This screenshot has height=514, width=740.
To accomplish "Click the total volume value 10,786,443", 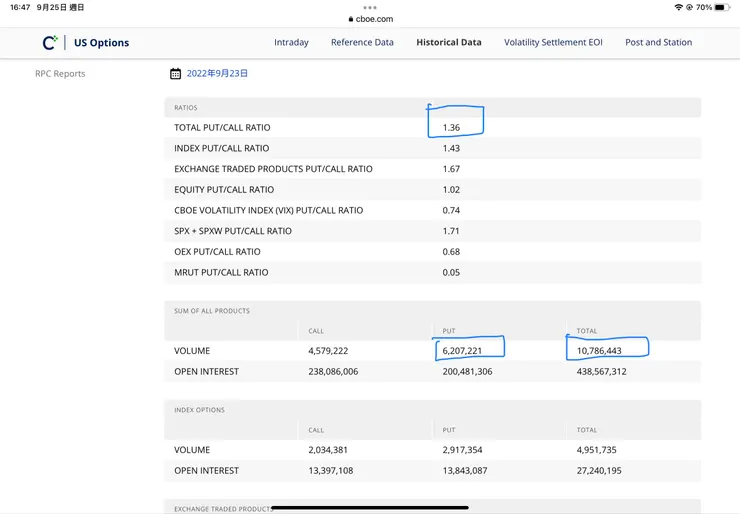I will [599, 351].
